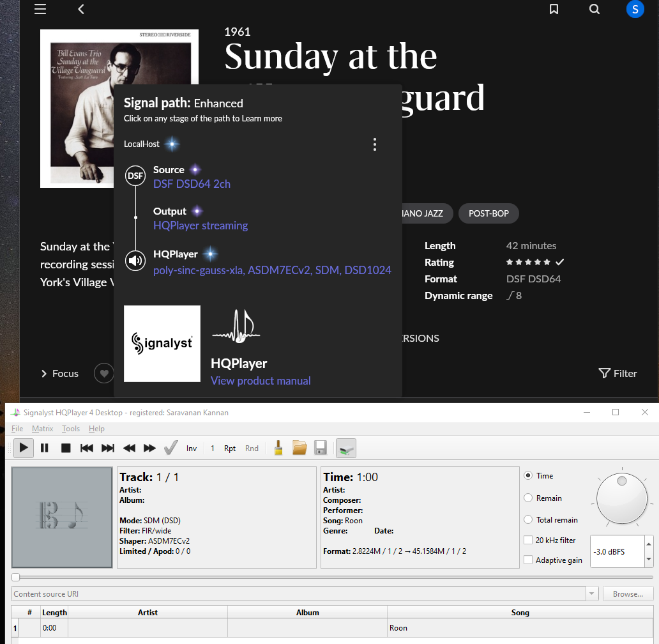Click the open folder icon in HQPlayer toolbar

point(299,448)
